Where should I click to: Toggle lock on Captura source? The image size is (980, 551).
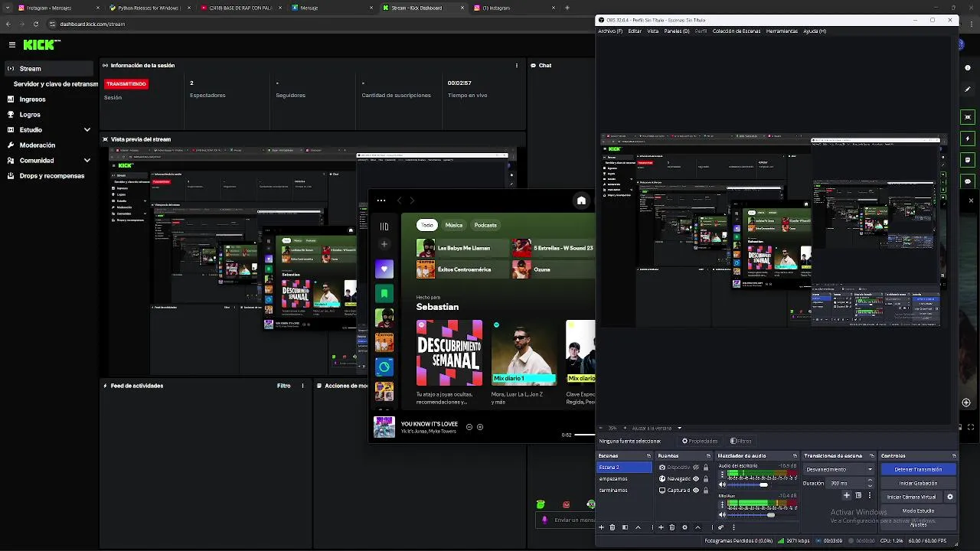point(706,491)
